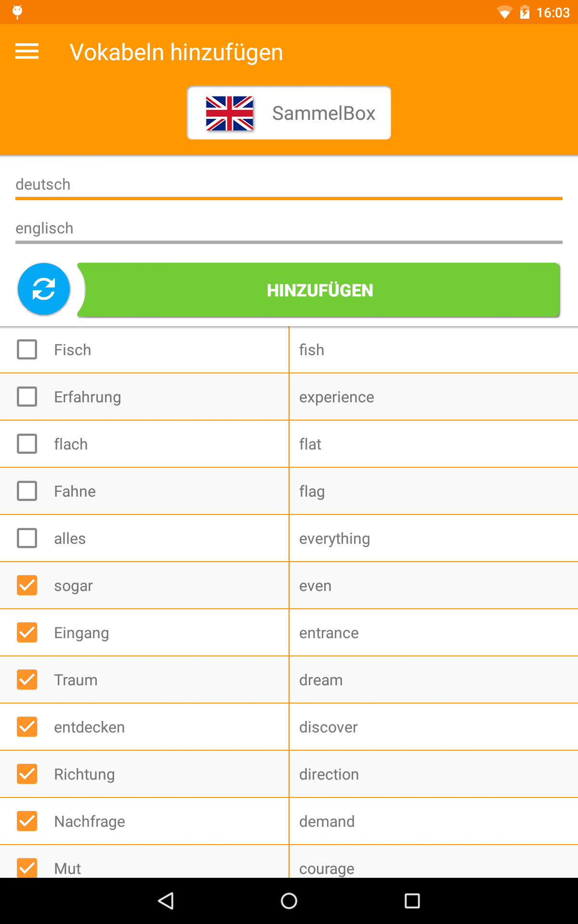Tap the battery status icon
The height and width of the screenshot is (924, 578).
tap(525, 13)
